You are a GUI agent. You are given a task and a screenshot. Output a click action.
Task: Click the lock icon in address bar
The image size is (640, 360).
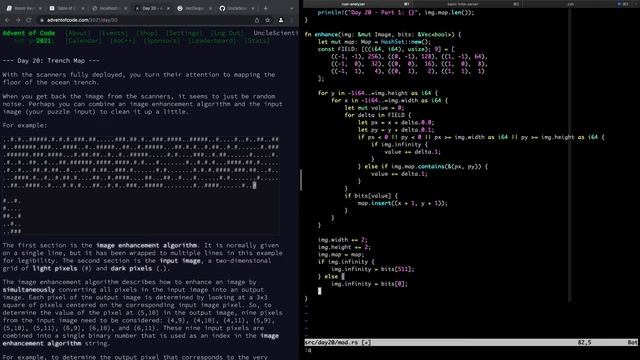(42, 20)
